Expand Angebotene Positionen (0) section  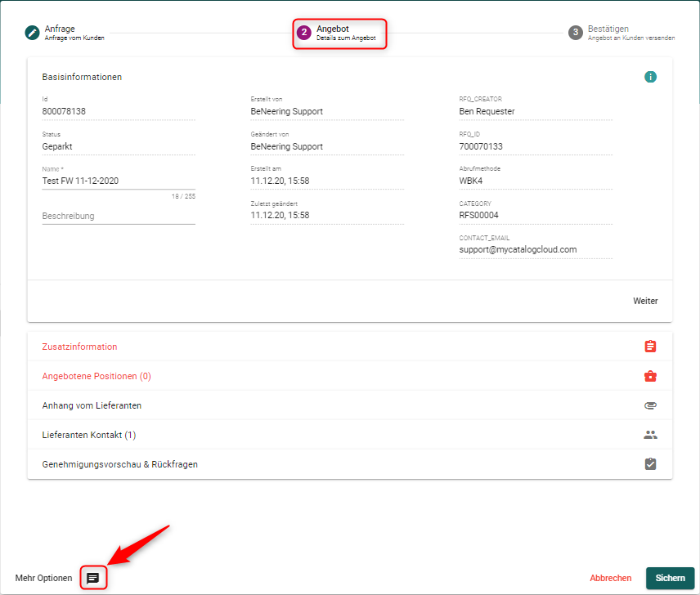pos(96,376)
